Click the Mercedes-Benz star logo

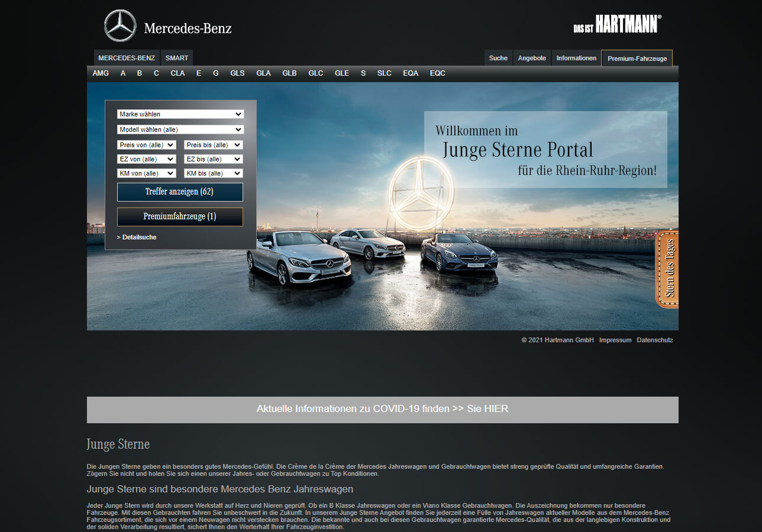[120, 26]
